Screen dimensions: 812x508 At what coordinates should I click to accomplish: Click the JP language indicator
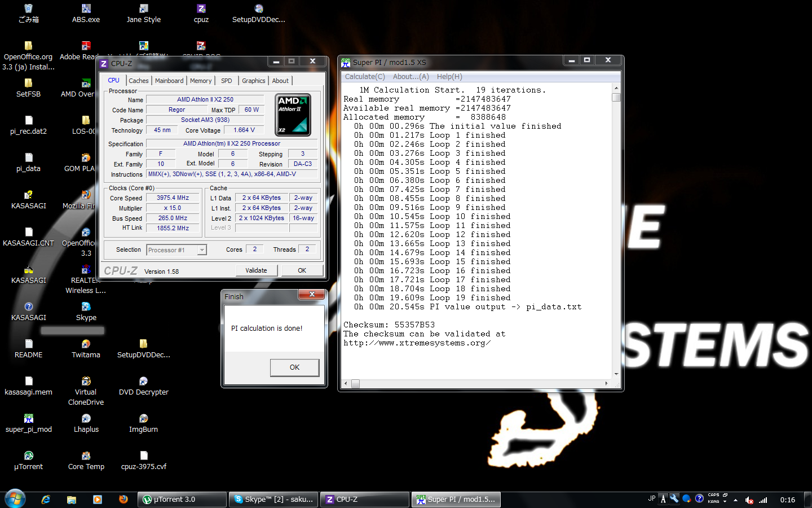tap(652, 498)
